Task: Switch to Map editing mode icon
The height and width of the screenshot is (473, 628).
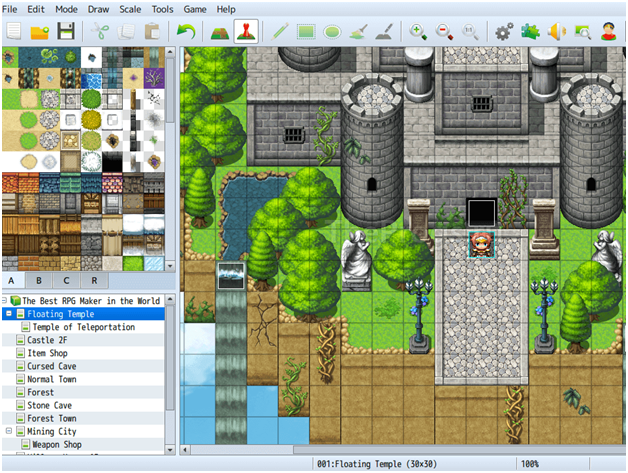Action: [220, 32]
